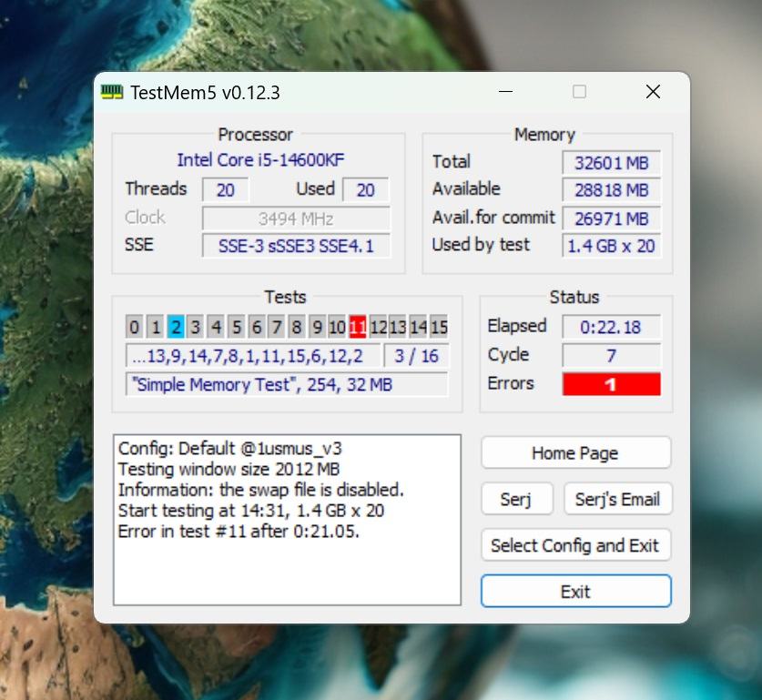Viewport: 762px width, 700px height.
Task: Click the TestMem5 RAM icon in title bar
Action: (112, 92)
